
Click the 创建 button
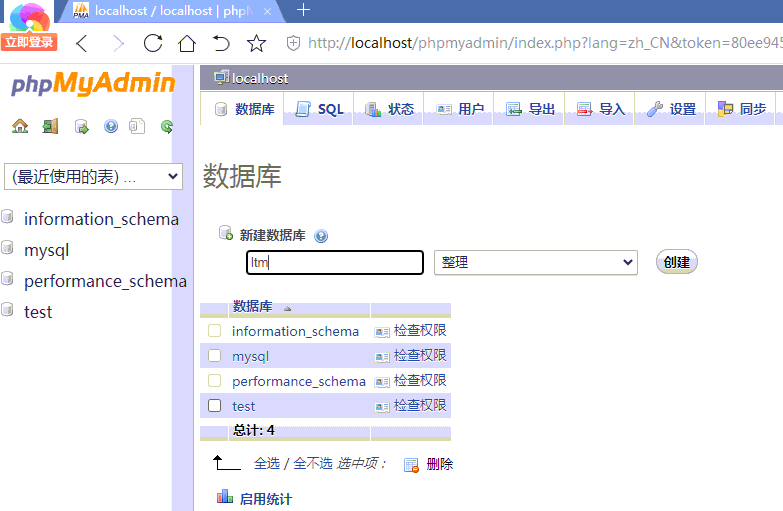[677, 262]
